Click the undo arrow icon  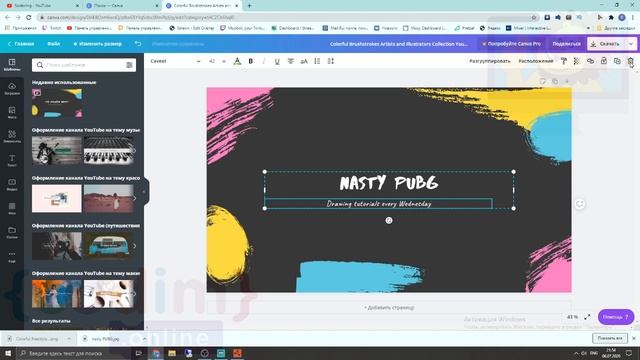point(138,44)
